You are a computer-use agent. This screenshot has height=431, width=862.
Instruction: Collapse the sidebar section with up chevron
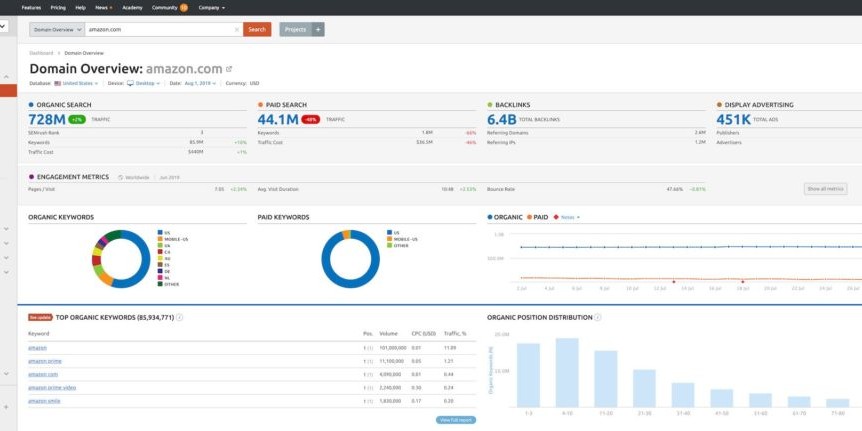(x=7, y=77)
